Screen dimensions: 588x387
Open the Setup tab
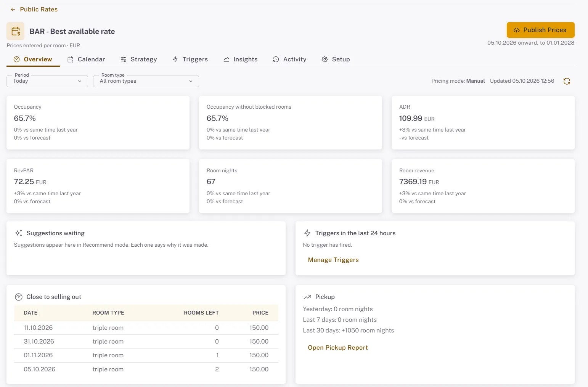click(336, 59)
